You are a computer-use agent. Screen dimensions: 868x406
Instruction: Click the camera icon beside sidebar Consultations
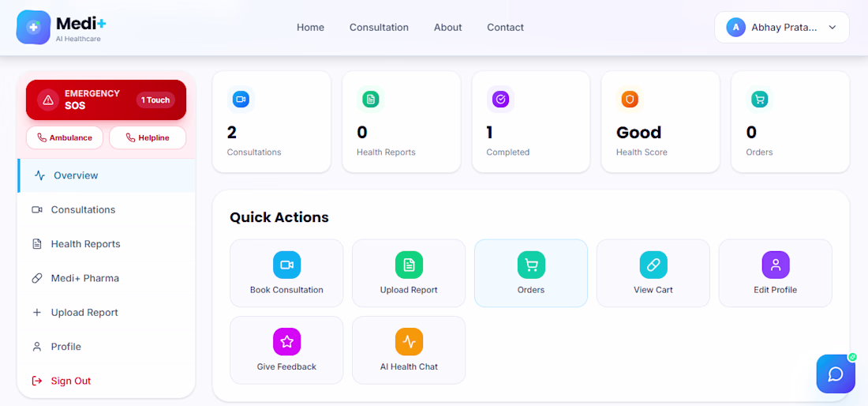coord(37,210)
